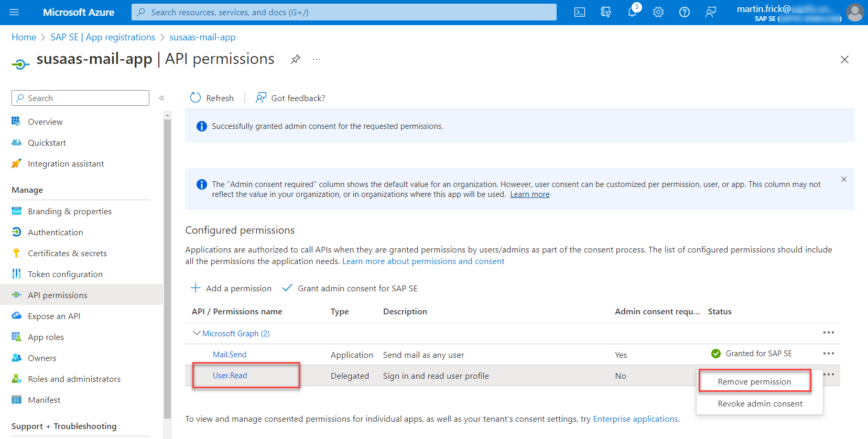Open Roles and administrators

click(x=74, y=379)
